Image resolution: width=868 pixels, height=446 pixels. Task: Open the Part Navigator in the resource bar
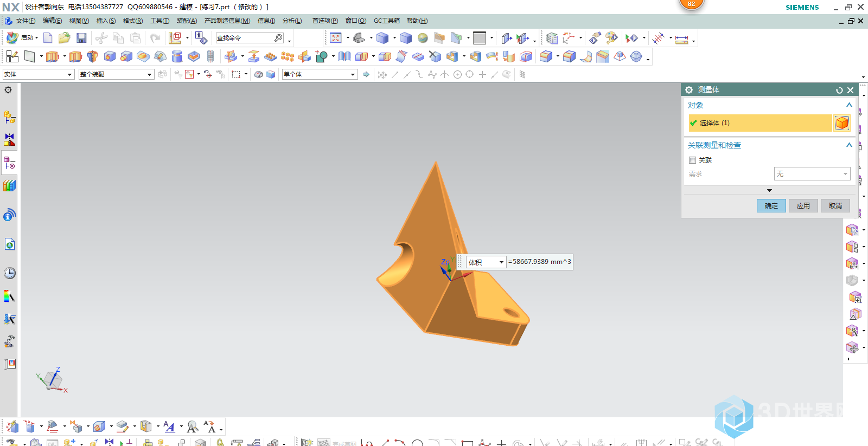(x=10, y=163)
